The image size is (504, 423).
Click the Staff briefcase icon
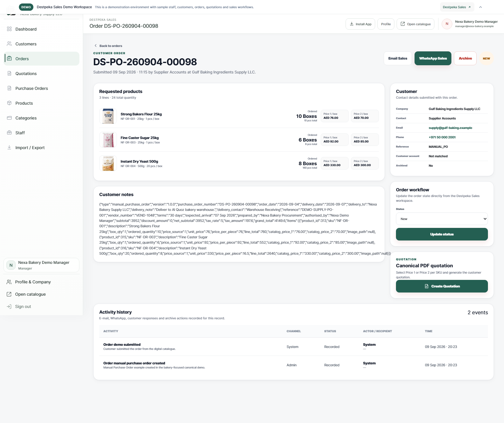point(9,133)
